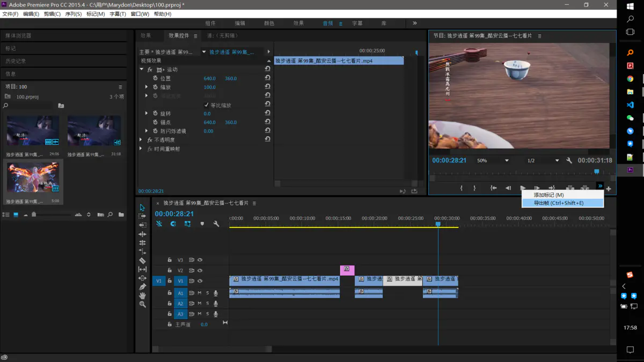Open the 剪辑(C) menu
Screen dimensions: 644x362
point(52,14)
